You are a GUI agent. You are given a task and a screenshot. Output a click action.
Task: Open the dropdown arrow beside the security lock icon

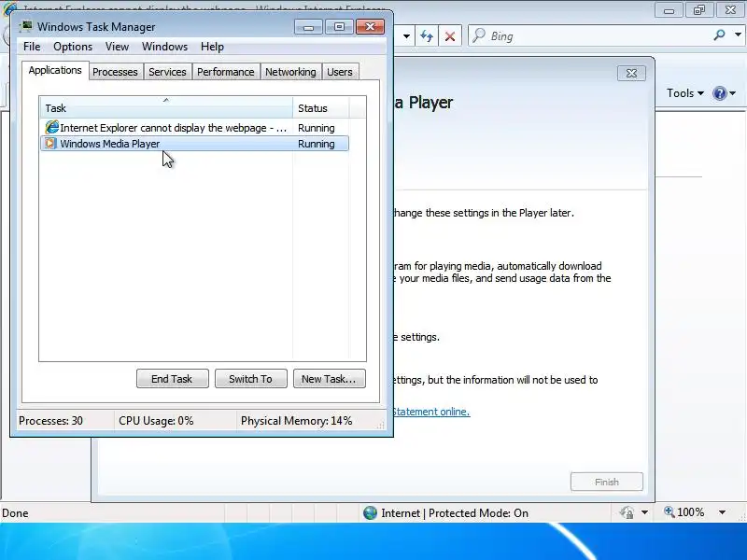point(644,512)
